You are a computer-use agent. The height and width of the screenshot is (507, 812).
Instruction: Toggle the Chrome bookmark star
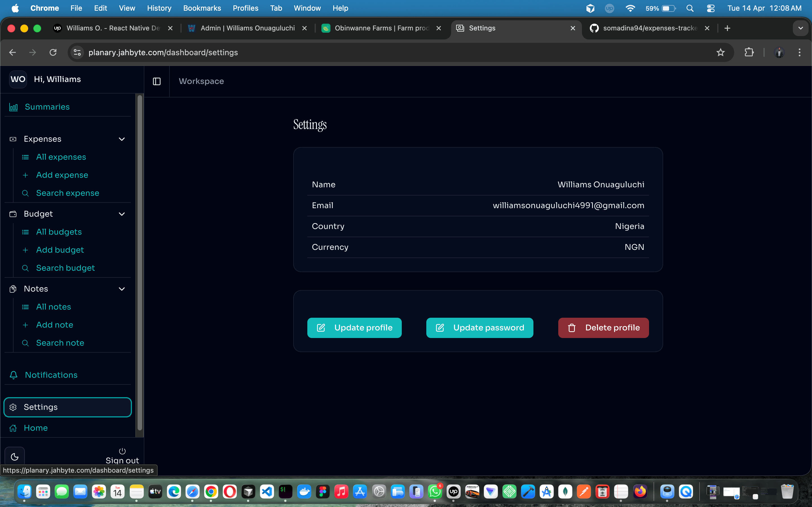click(720, 52)
